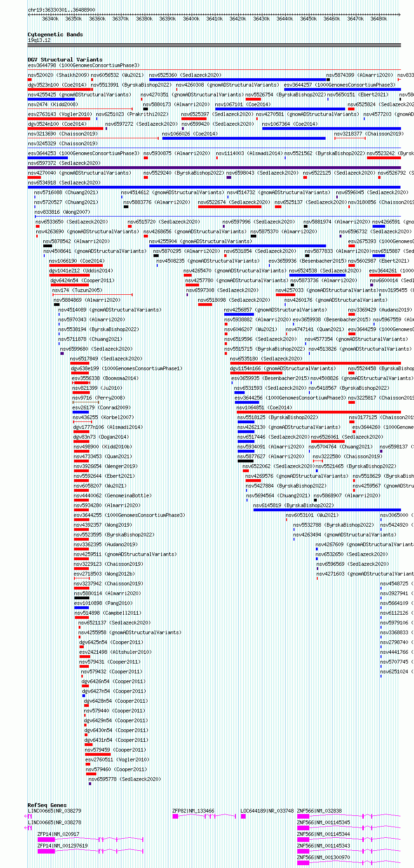
Task: Open variant nsv436255 (Korbel2007)
Action: click(103, 417)
